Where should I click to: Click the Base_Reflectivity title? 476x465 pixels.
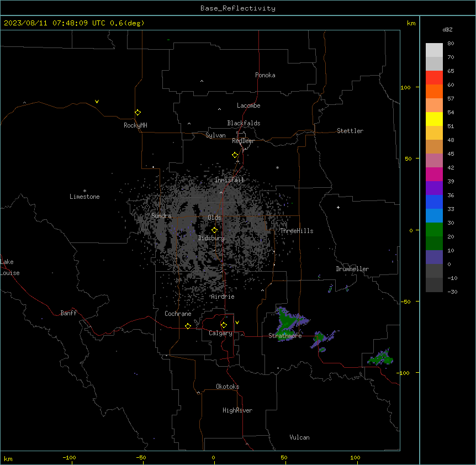pos(238,8)
